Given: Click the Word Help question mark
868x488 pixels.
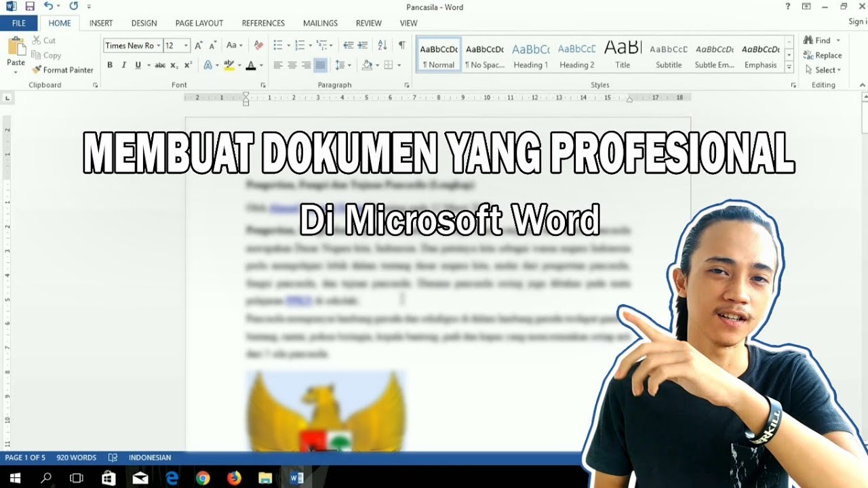Looking at the screenshot, I should point(787,7).
